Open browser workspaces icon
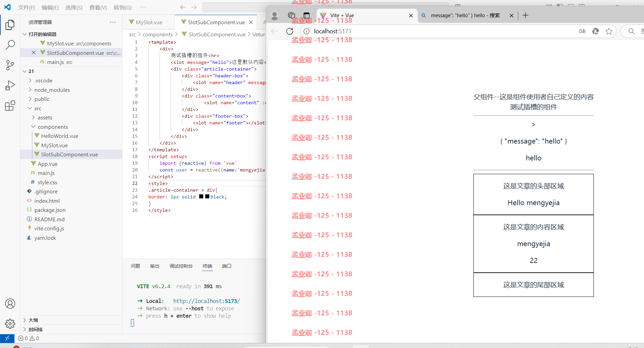644x348 pixels. click(291, 15)
